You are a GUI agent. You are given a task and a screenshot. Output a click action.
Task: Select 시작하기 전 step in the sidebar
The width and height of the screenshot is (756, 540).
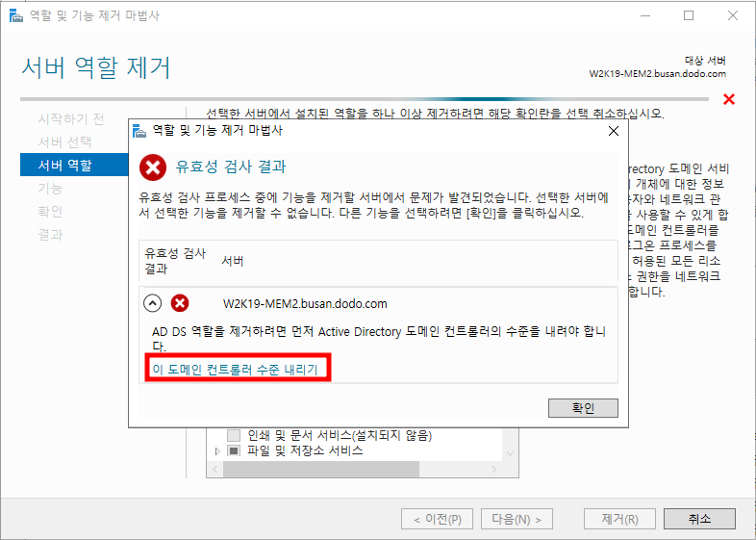pyautogui.click(x=71, y=118)
